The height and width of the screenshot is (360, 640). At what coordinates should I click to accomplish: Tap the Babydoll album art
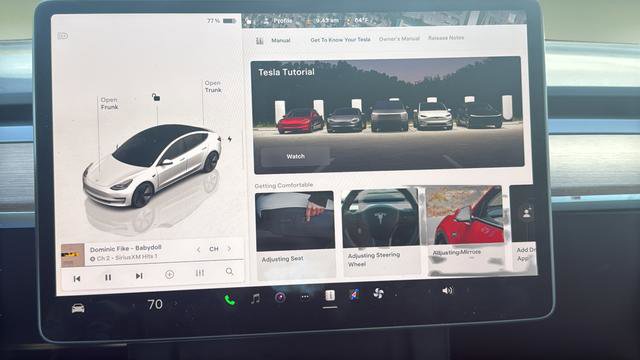(73, 255)
